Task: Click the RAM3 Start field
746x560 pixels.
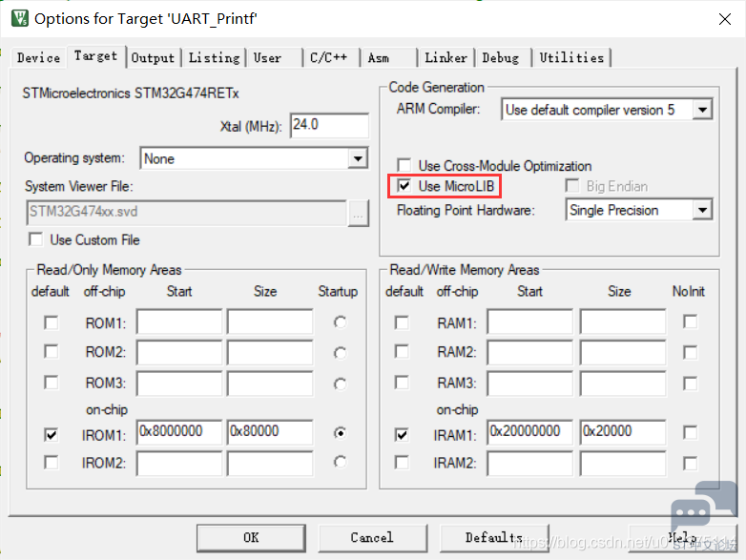Action: click(530, 384)
